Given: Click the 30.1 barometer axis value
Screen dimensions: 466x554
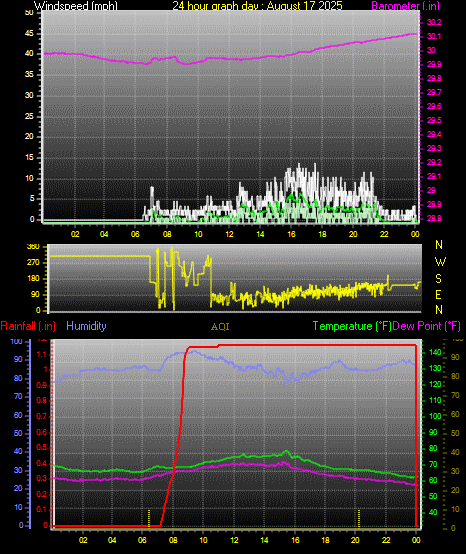Looking at the screenshot, I should click(x=434, y=36).
